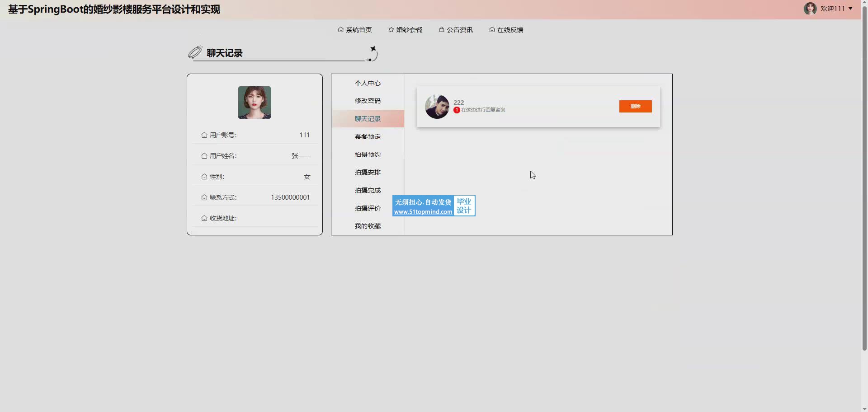Open 个人中心 in the side menu
Image resolution: width=868 pixels, height=412 pixels.
(x=368, y=83)
